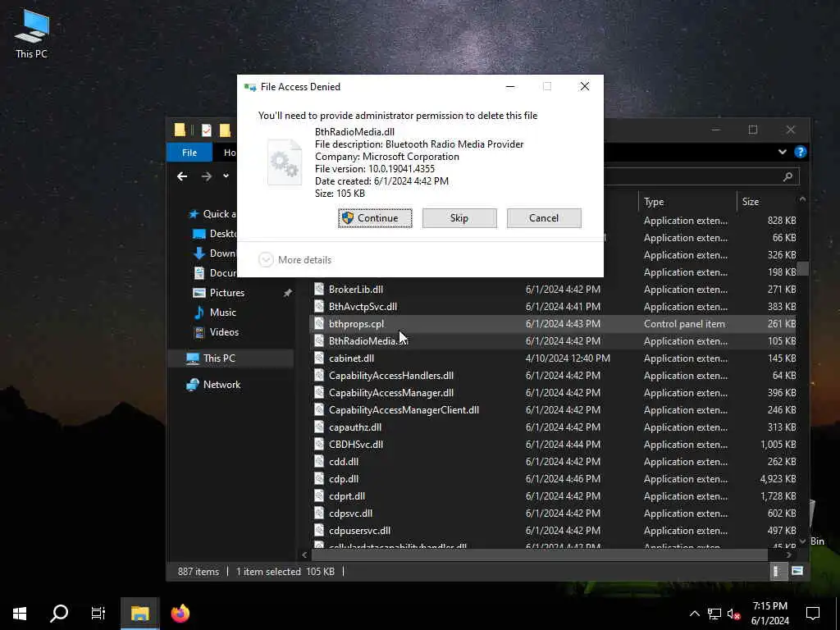Image resolution: width=840 pixels, height=630 pixels.
Task: Open This PC desktop icon
Action: [x=32, y=34]
